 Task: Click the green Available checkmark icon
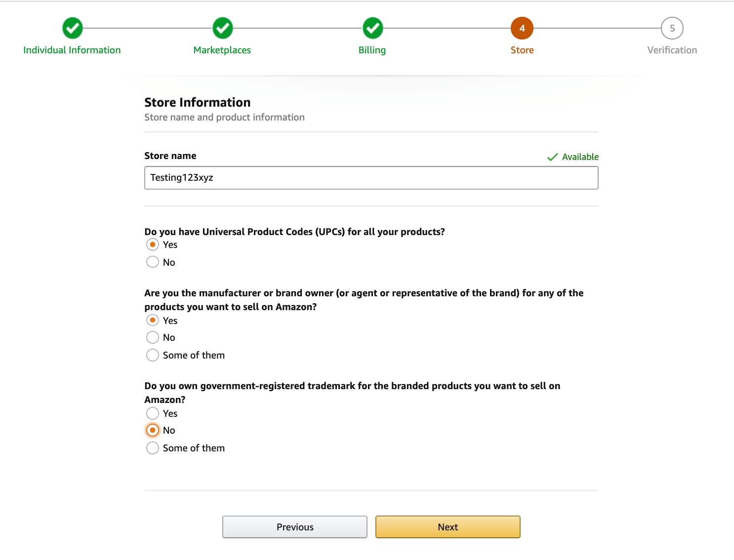click(x=553, y=157)
